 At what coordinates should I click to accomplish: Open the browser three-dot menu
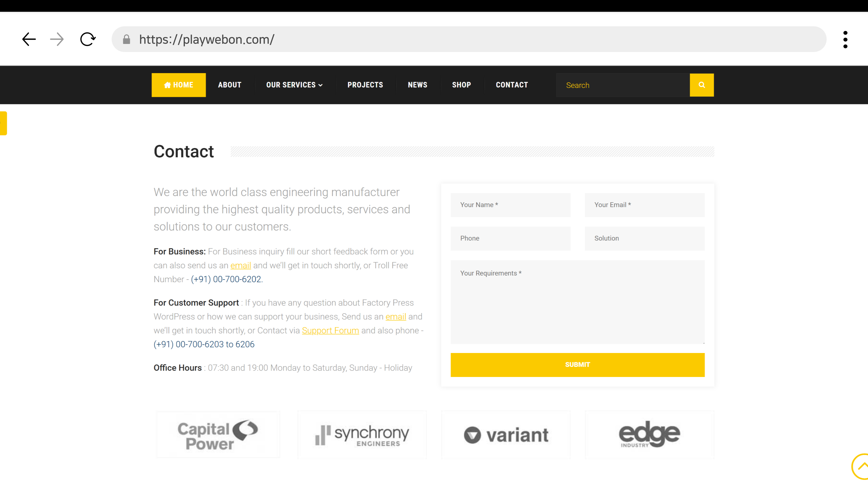[845, 39]
